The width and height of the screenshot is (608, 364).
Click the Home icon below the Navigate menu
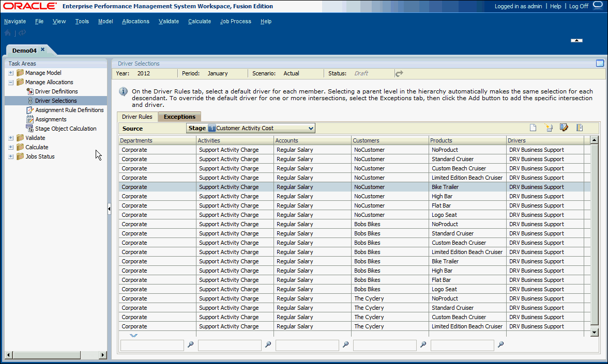tap(8, 33)
